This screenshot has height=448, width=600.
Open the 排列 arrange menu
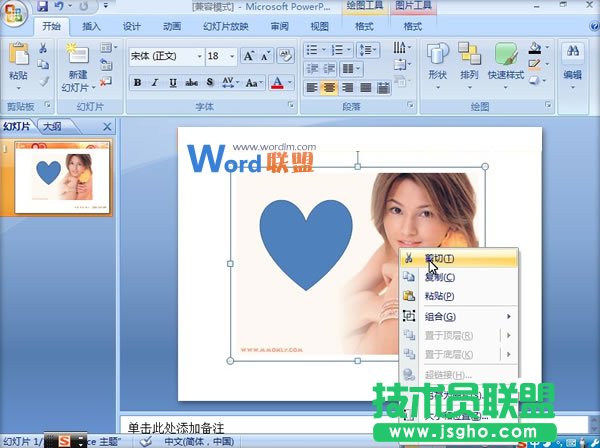pyautogui.click(x=470, y=66)
